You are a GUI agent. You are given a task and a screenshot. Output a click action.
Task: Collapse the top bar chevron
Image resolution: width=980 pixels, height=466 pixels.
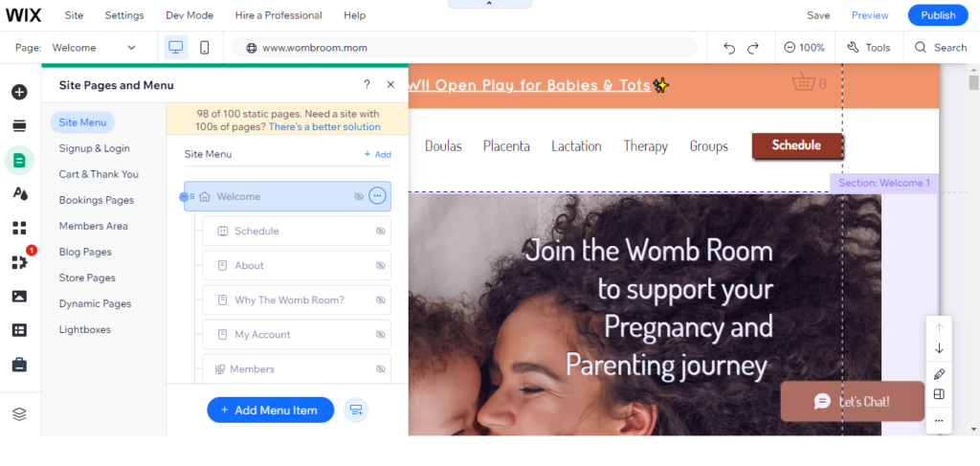click(x=489, y=4)
